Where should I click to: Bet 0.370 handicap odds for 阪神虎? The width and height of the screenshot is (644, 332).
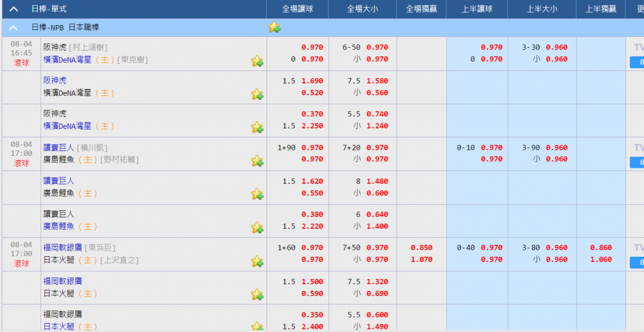[312, 115]
